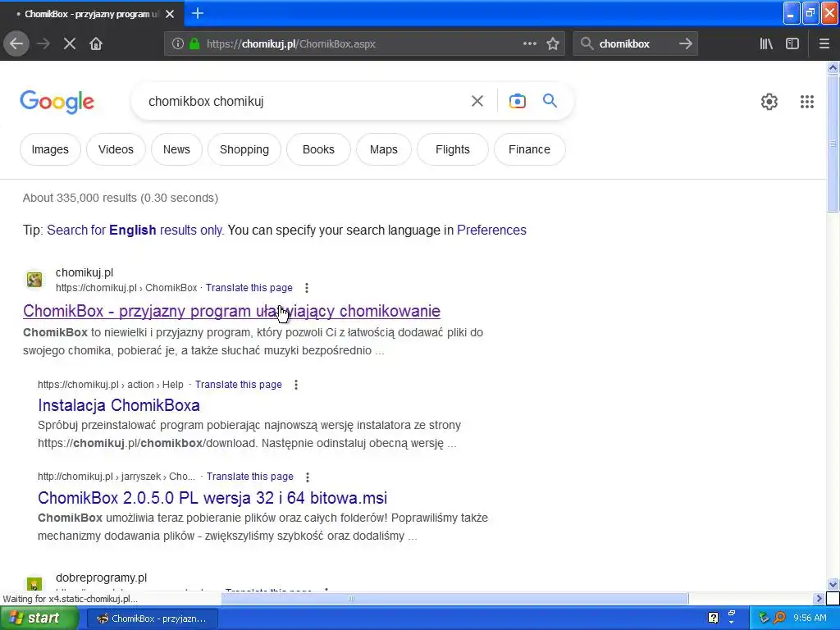Clear the Google search query

tap(477, 101)
